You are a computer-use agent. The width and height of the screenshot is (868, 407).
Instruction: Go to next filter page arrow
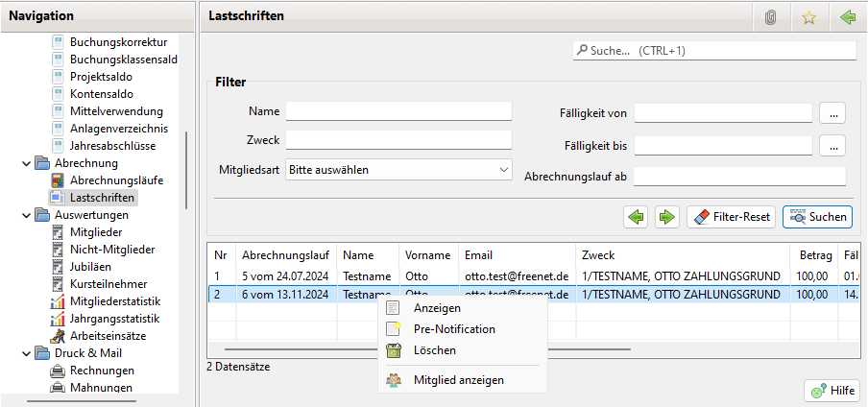coord(666,217)
